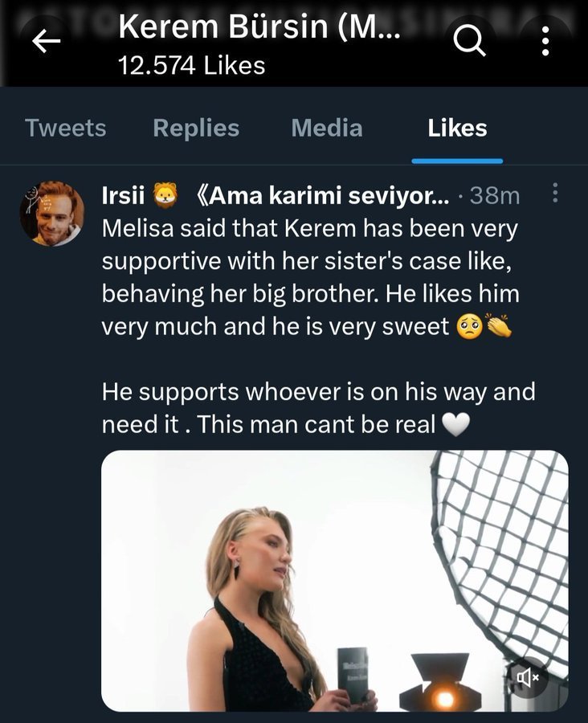
Task: Click the line 'He supports whoever is on'
Action: coord(318,393)
